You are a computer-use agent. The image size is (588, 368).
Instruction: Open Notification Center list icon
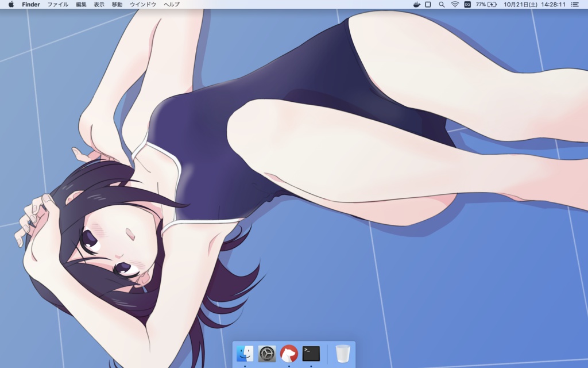574,5
